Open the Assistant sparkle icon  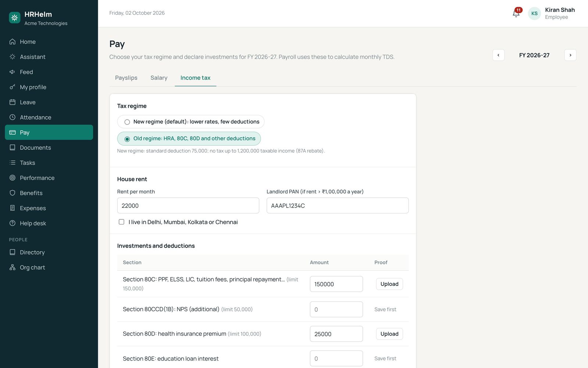coord(12,57)
